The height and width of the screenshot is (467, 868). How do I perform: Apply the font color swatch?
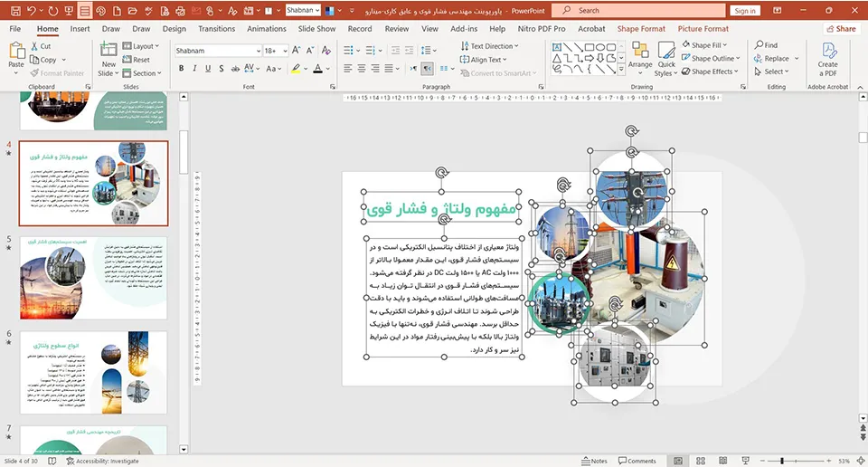(x=317, y=69)
